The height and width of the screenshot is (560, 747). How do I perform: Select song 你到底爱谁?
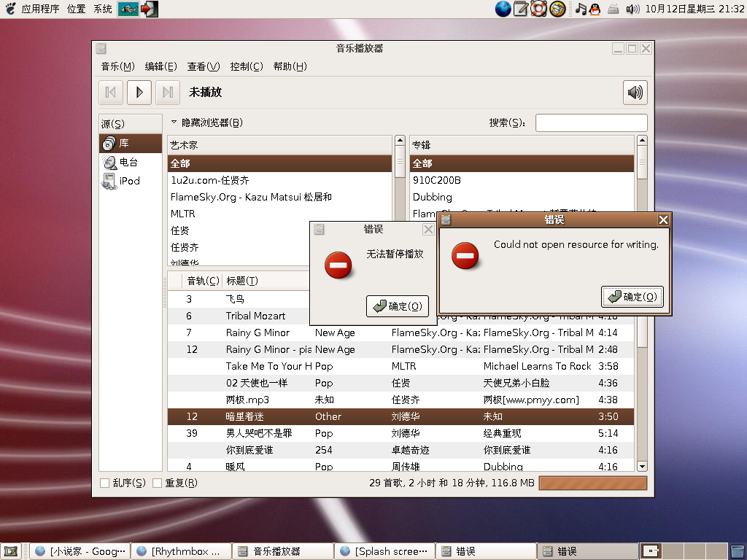tap(400, 450)
